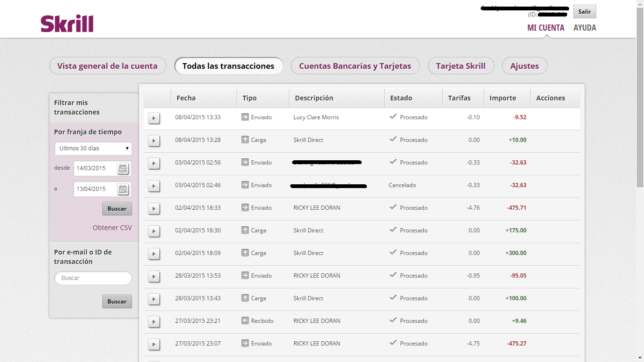Download transactions via Obtener CSV link
Viewport: 644px width, 362px height.
pos(112,228)
